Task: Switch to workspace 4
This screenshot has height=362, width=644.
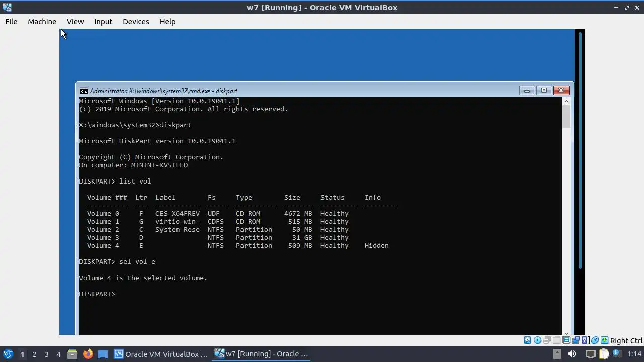Action: pyautogui.click(x=58, y=354)
